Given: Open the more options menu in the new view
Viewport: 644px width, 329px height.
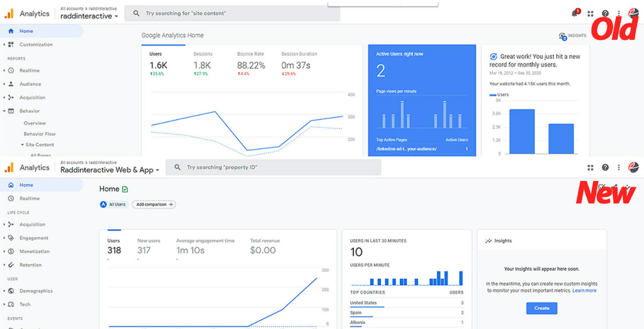Looking at the screenshot, I should point(619,167).
